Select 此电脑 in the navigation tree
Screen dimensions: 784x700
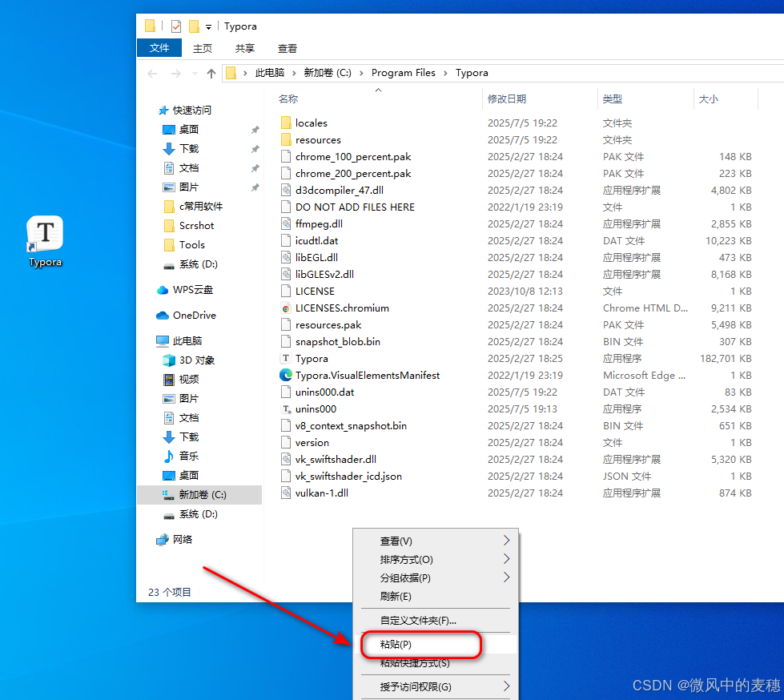[x=179, y=341]
